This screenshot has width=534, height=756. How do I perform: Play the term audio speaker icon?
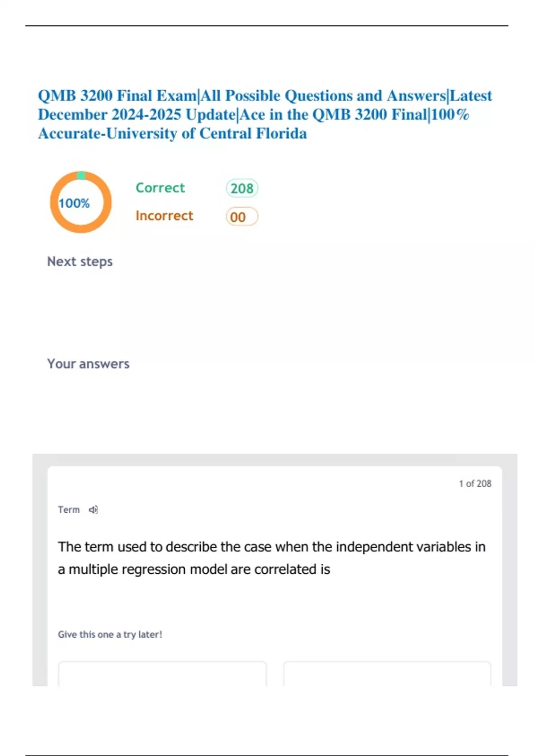(x=93, y=510)
